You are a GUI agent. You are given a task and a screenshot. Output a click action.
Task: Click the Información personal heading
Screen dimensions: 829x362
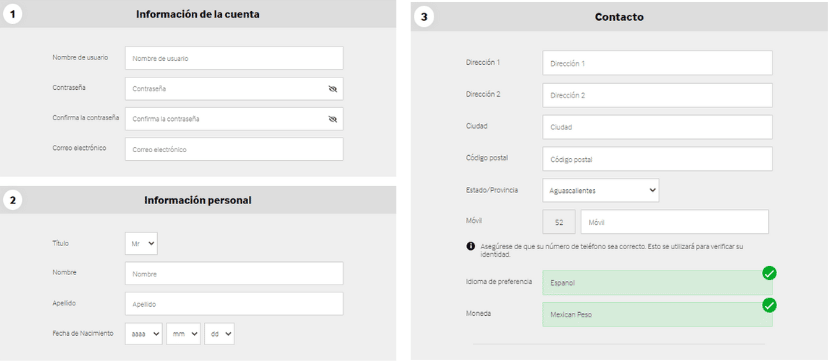198,200
